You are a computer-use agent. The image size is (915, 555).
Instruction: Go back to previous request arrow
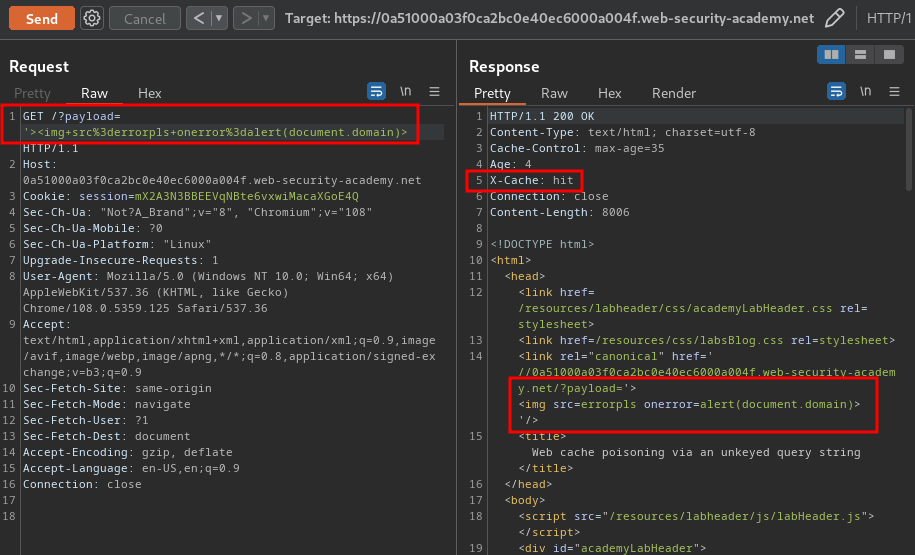[x=198, y=19]
